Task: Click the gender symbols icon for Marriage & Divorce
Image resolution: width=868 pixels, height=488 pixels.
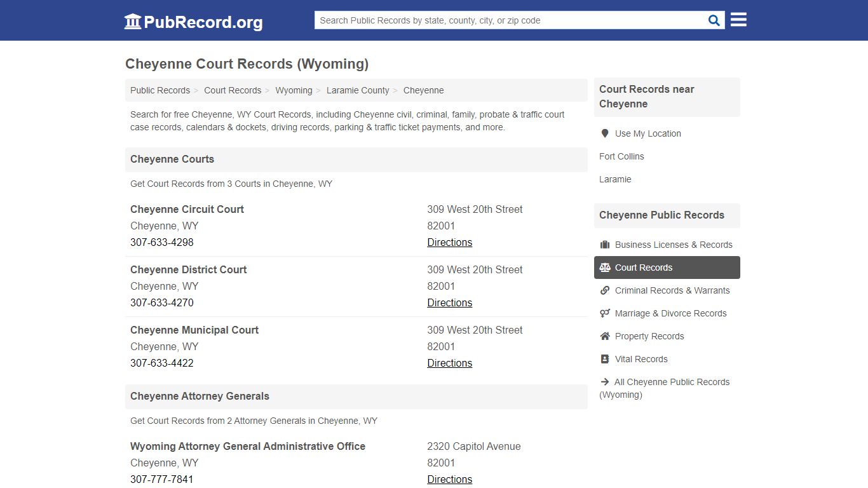Action: (x=605, y=313)
